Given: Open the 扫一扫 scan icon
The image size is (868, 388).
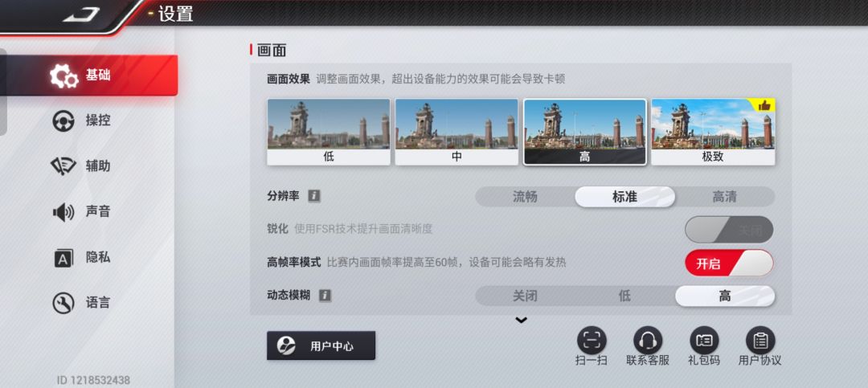Looking at the screenshot, I should [592, 340].
